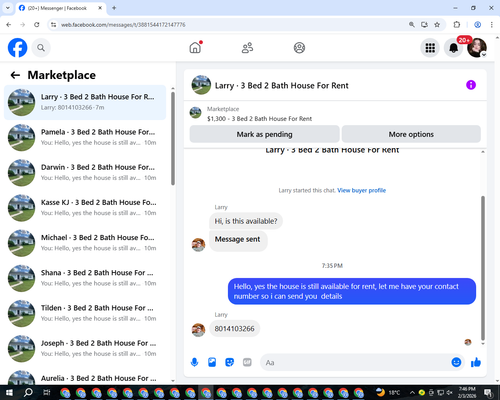Open Tilden conversation in chat list
500x400 pixels.
coord(85,313)
